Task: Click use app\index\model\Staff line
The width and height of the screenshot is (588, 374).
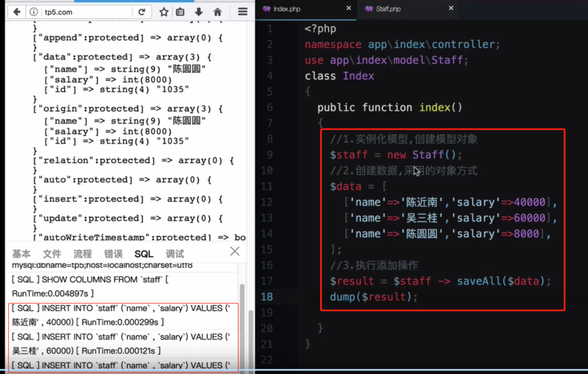Action: click(x=387, y=60)
